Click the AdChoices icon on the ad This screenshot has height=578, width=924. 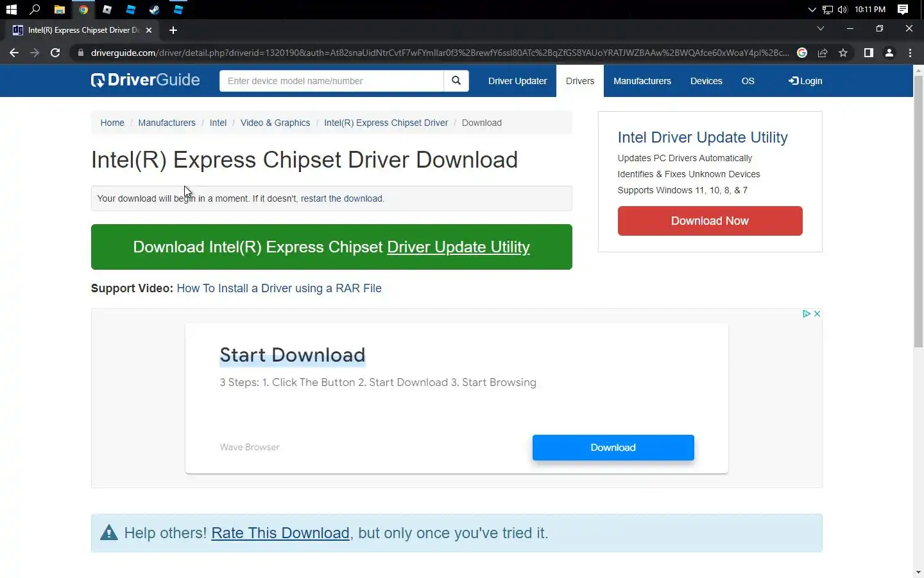tap(807, 313)
